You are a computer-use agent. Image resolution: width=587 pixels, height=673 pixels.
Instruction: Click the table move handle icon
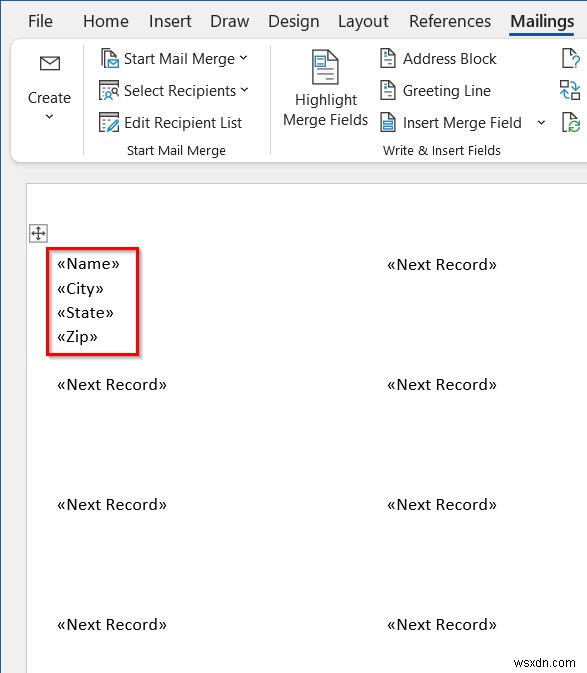pos(38,233)
